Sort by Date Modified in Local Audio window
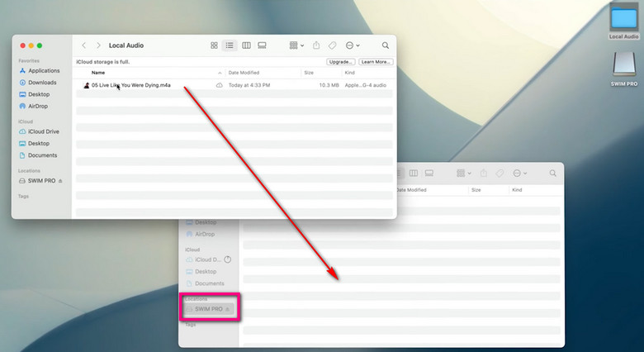The height and width of the screenshot is (352, 644). (x=244, y=73)
